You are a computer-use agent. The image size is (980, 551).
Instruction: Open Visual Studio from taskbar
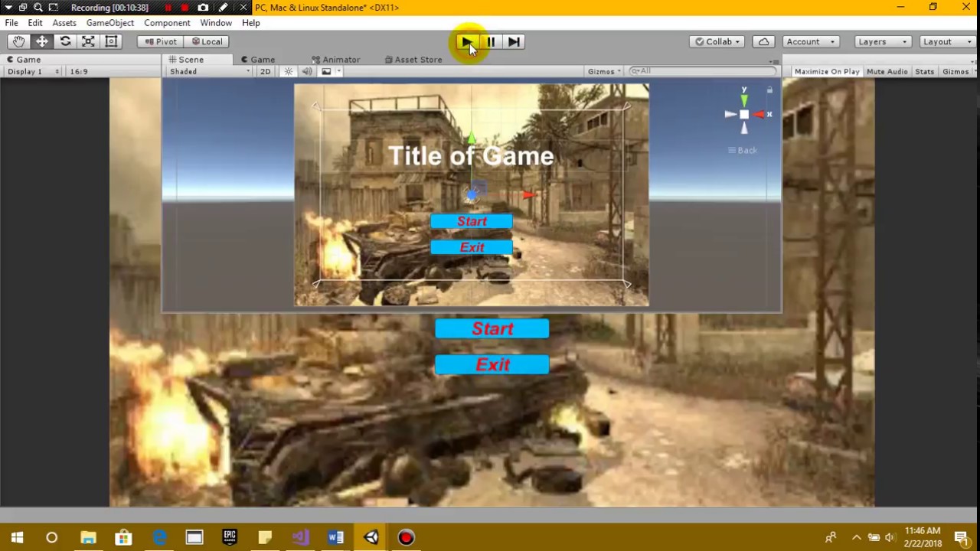(300, 538)
